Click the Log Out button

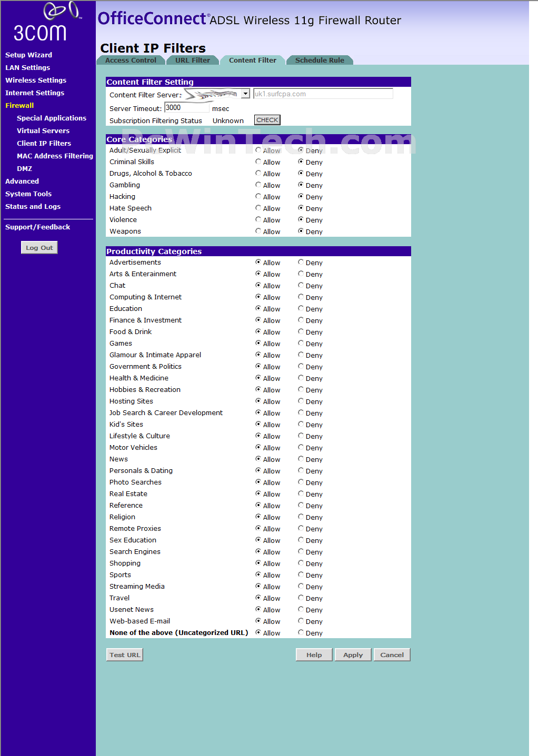point(39,248)
